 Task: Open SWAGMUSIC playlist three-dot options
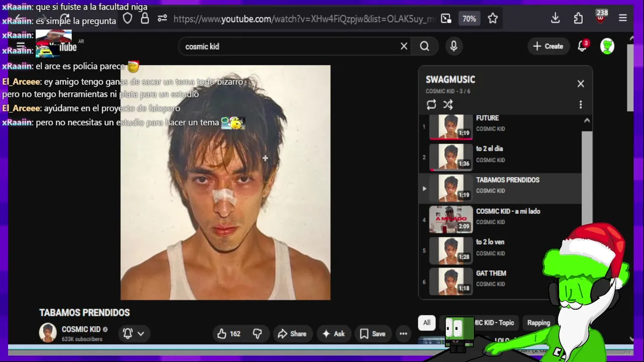point(581,105)
